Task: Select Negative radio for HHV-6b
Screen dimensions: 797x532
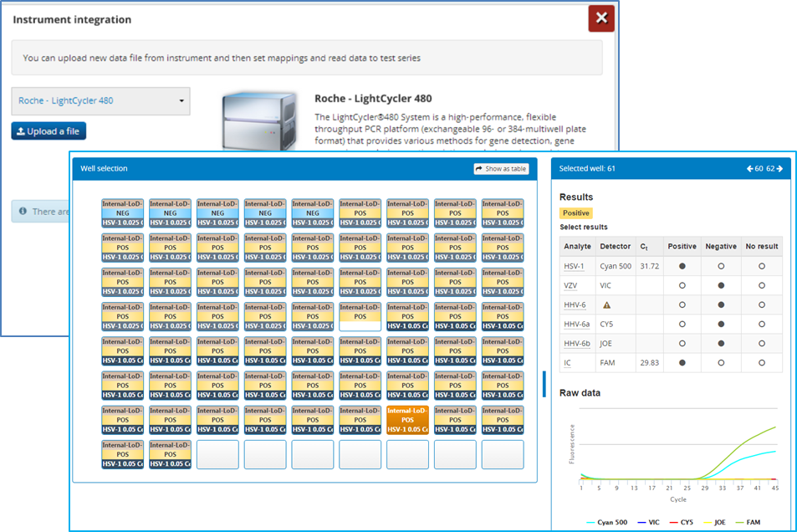Action: click(721, 343)
